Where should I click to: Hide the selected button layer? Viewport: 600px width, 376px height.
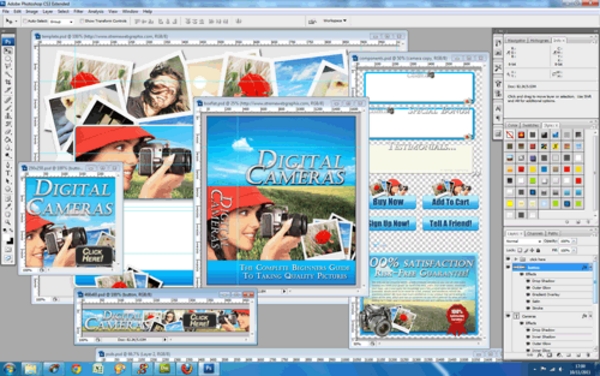coord(508,267)
